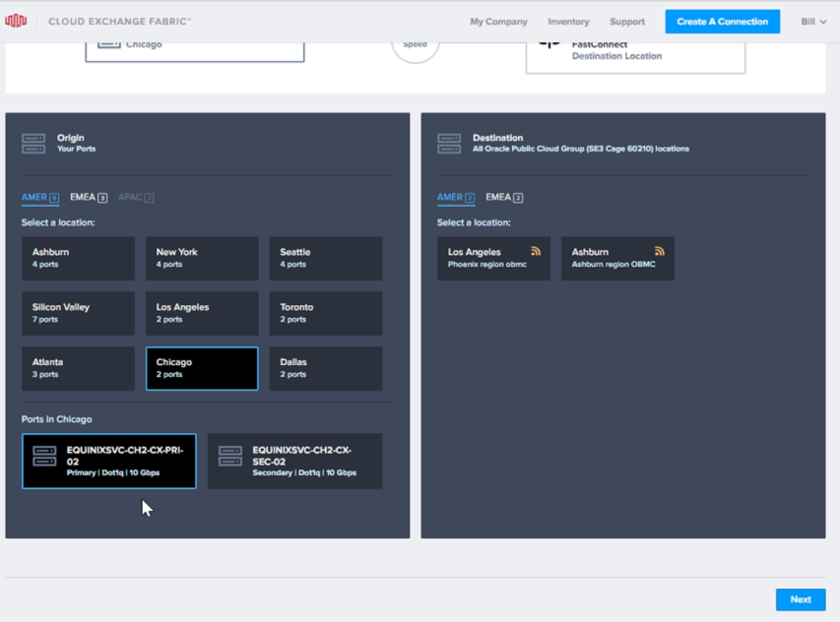Click the feed icon on Los Angeles destination
The image size is (840, 622).
[536, 252]
